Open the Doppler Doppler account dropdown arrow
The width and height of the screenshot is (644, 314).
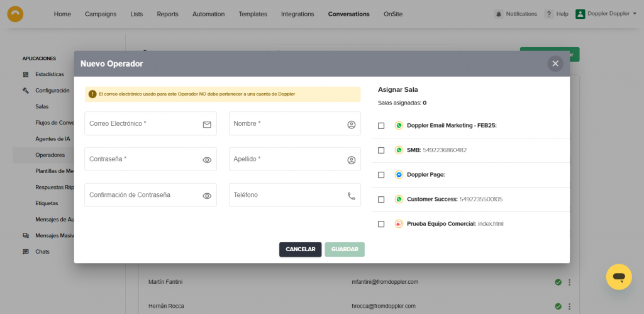(635, 14)
